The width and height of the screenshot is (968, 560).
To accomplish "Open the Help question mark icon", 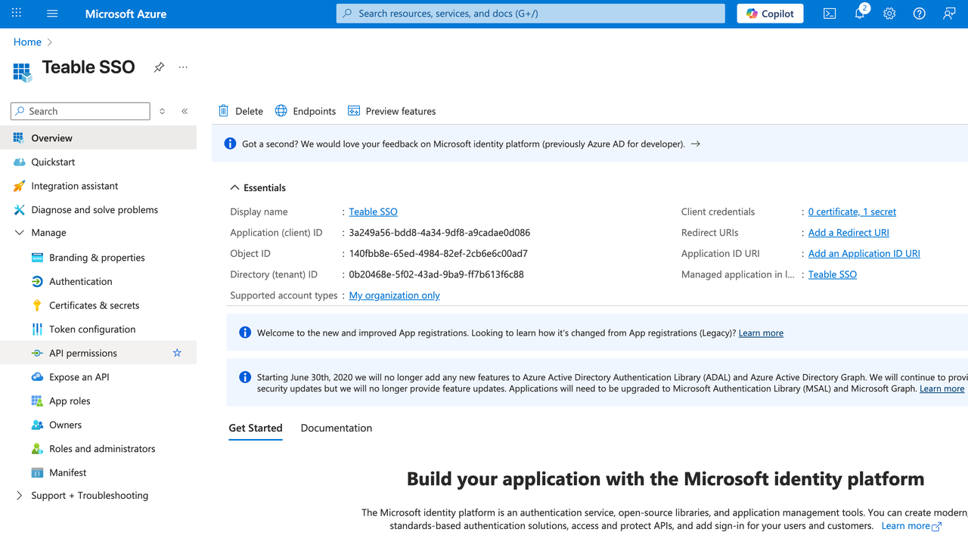I will [920, 14].
